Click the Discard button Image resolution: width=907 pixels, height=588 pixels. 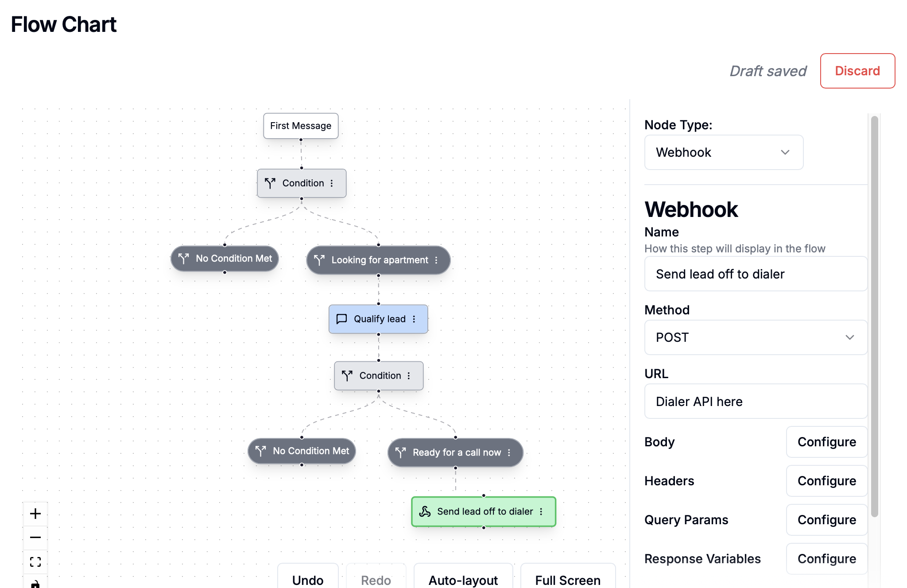(857, 71)
